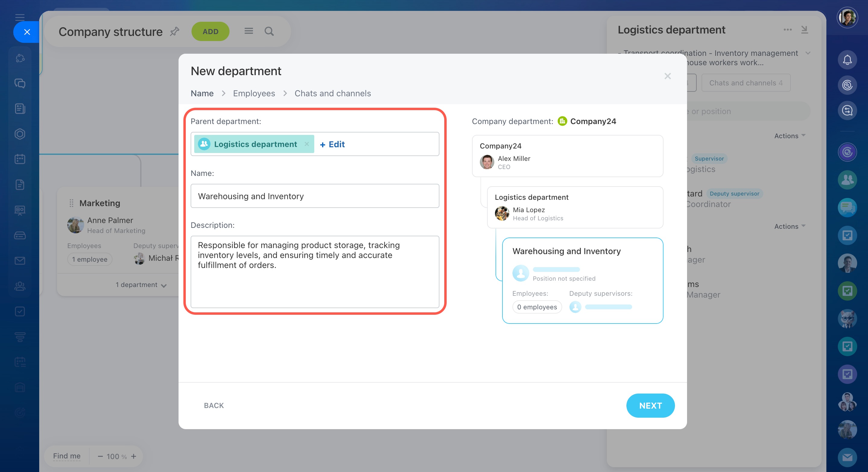Screen dimensions: 868x472
Task: Switch to Chats and channels step
Action: pos(332,93)
